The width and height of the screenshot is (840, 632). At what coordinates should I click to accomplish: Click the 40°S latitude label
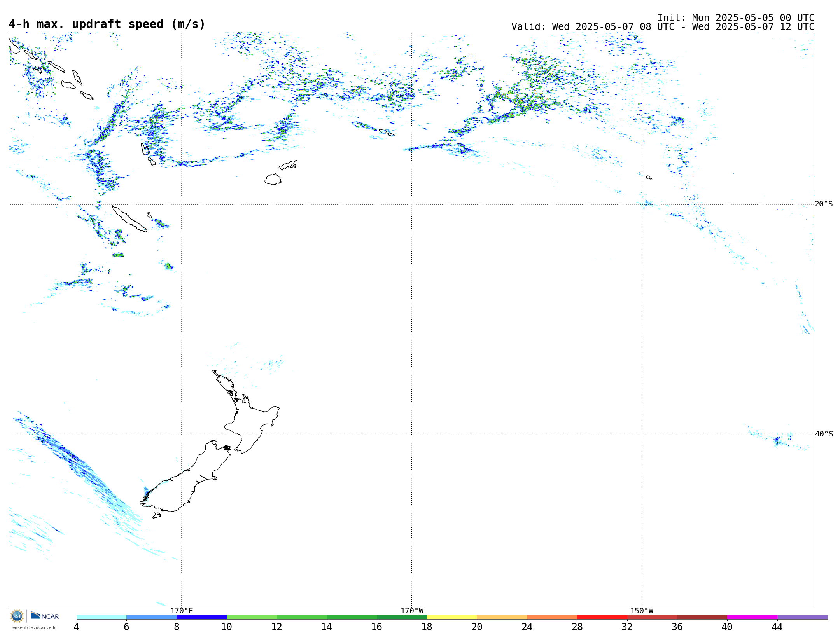pos(824,434)
